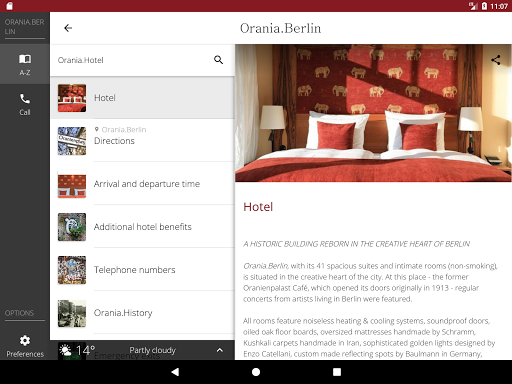Screen dimensions: 512x384
Task: Tap the Arrival and departure thumbnail
Action: pyautogui.click(x=72, y=184)
